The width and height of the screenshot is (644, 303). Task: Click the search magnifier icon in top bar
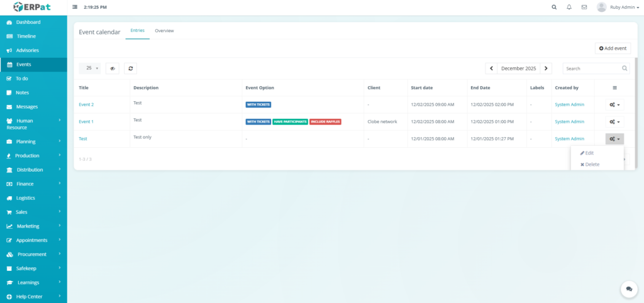point(554,8)
